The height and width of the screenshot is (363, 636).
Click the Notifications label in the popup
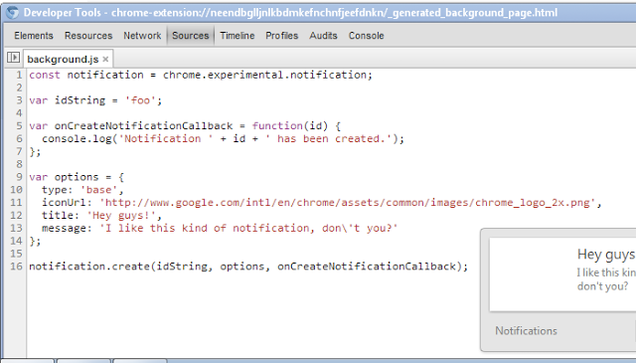click(526, 331)
